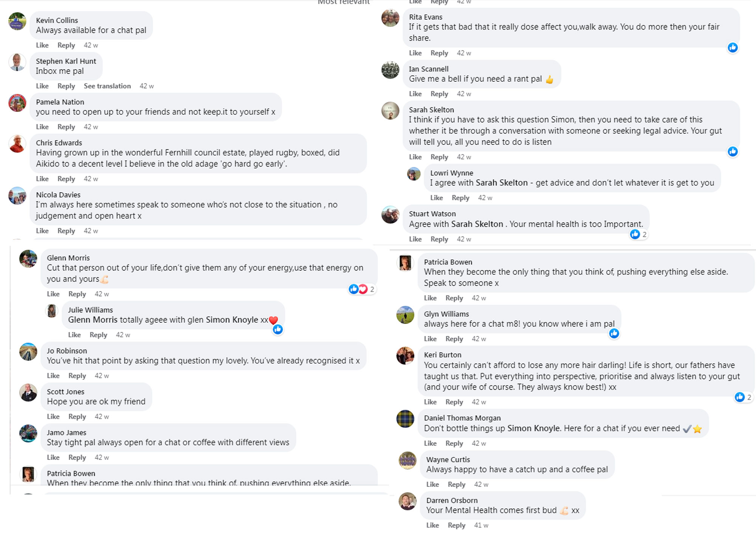This screenshot has width=756, height=541.
Task: Click Chris Edwards' profile avatar
Action: pos(17,144)
